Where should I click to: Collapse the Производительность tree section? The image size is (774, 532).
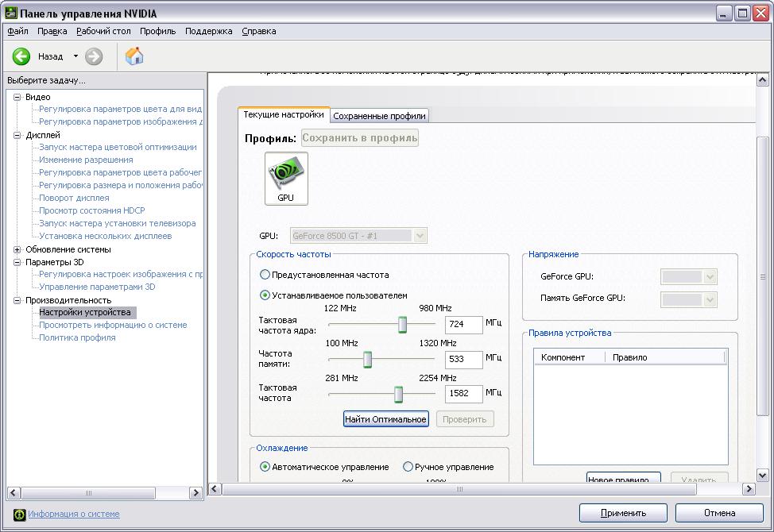17,300
